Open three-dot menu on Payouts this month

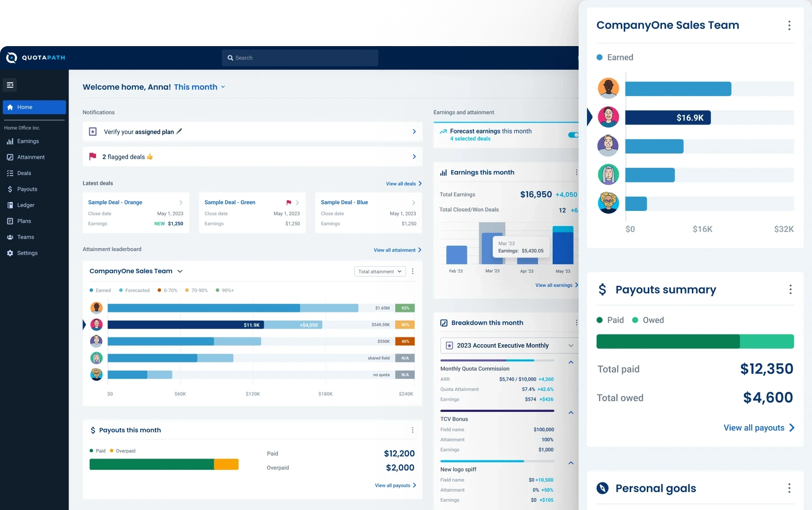click(x=412, y=430)
